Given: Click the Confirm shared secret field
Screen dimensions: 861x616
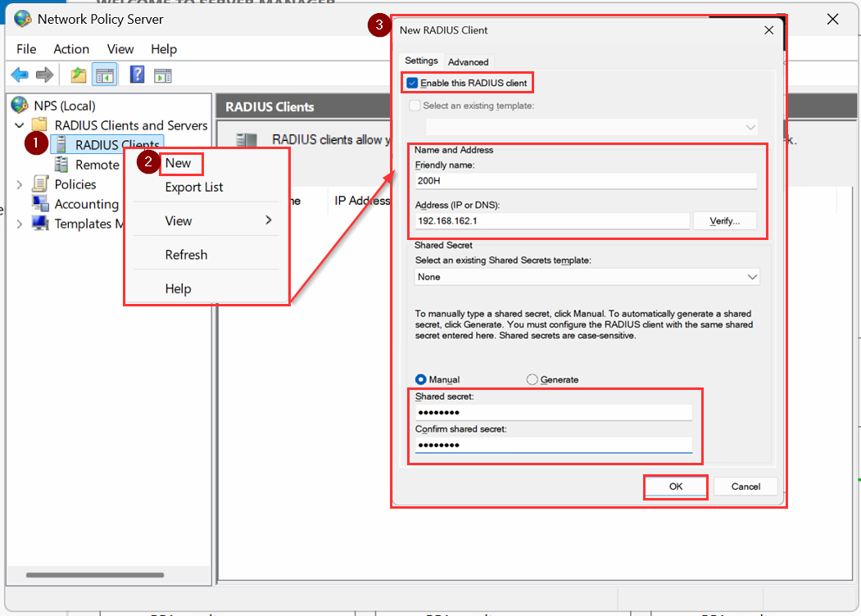Looking at the screenshot, I should pos(553,445).
